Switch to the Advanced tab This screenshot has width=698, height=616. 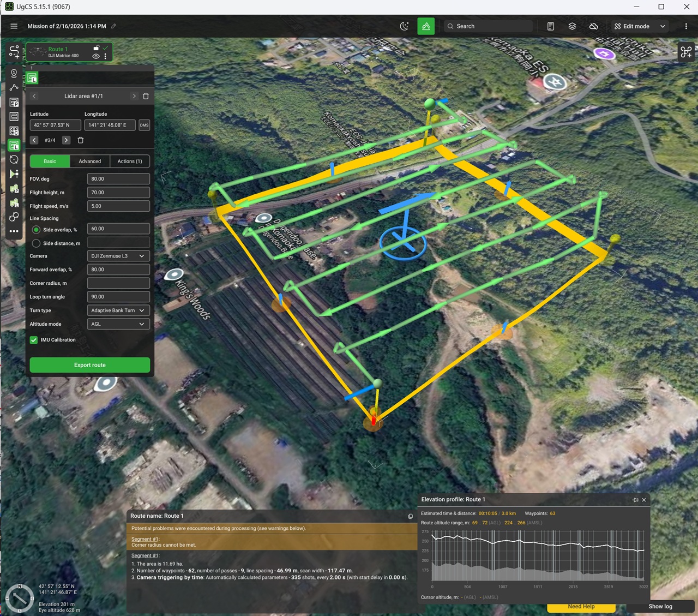click(x=89, y=162)
